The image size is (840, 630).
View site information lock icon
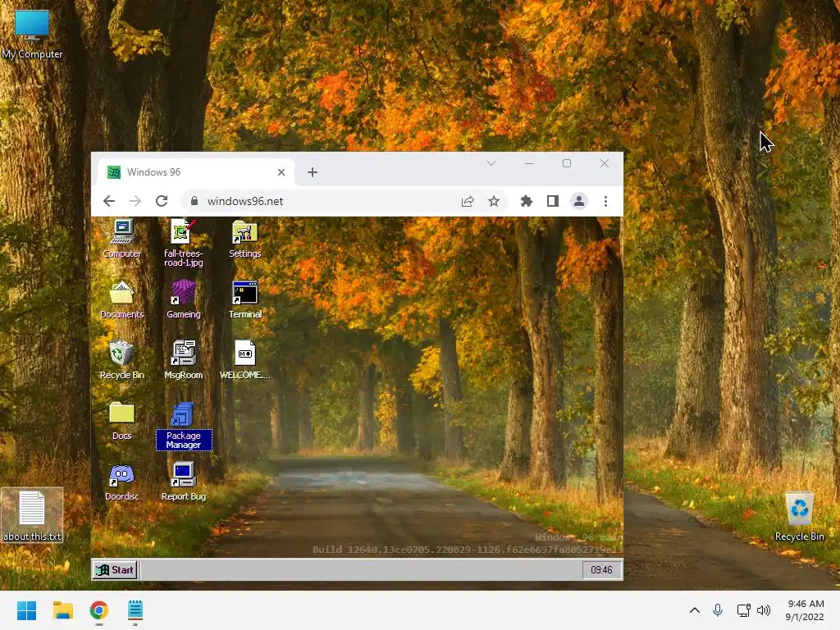[194, 201]
